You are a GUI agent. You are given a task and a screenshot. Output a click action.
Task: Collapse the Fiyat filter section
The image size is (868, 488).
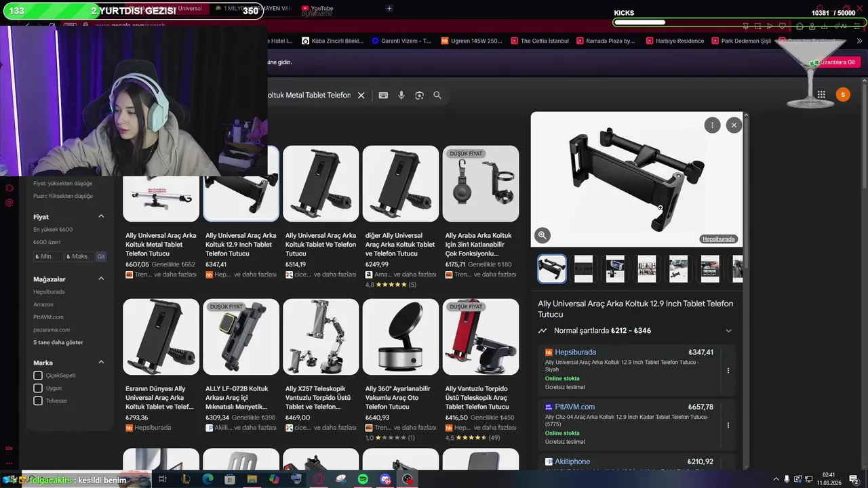pyautogui.click(x=101, y=216)
